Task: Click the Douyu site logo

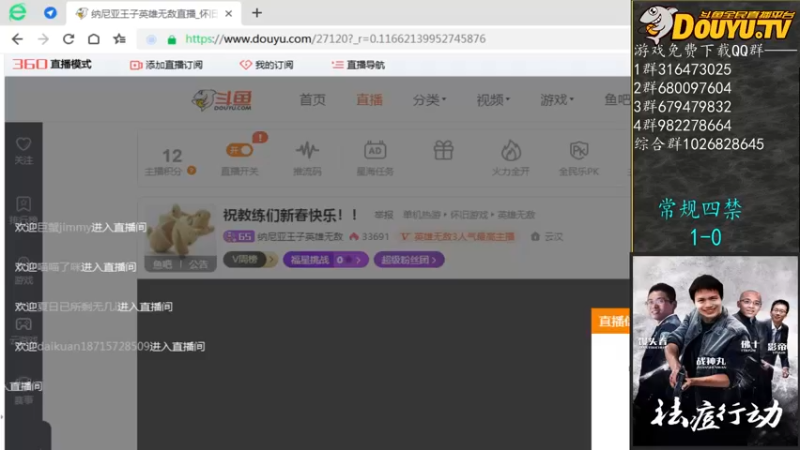Action: (x=222, y=100)
